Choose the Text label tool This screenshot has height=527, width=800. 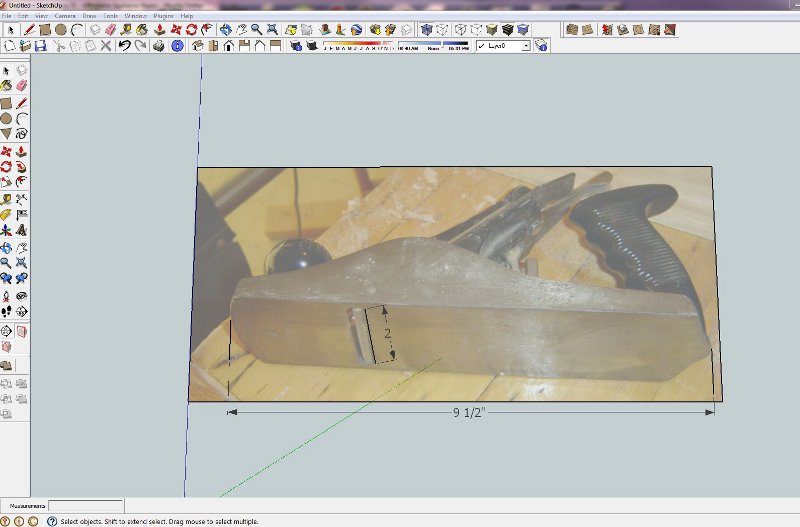coord(21,215)
